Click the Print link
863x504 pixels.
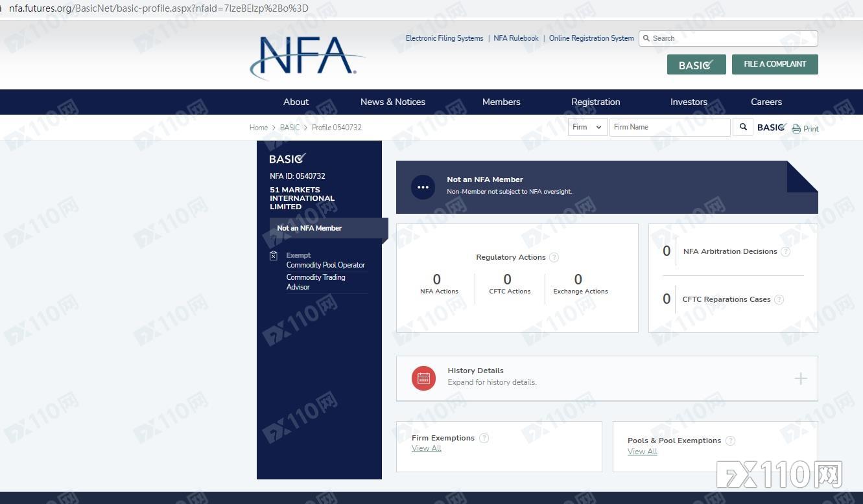[x=810, y=129]
